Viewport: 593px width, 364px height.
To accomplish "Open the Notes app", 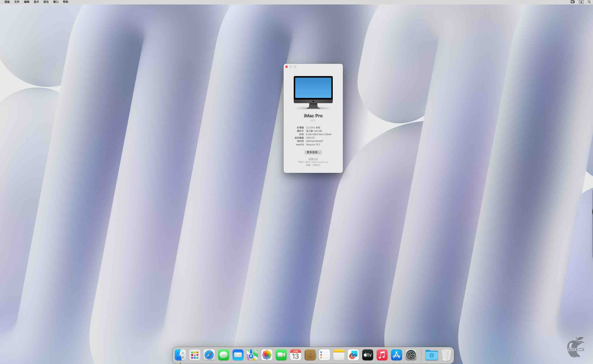I will 339,355.
